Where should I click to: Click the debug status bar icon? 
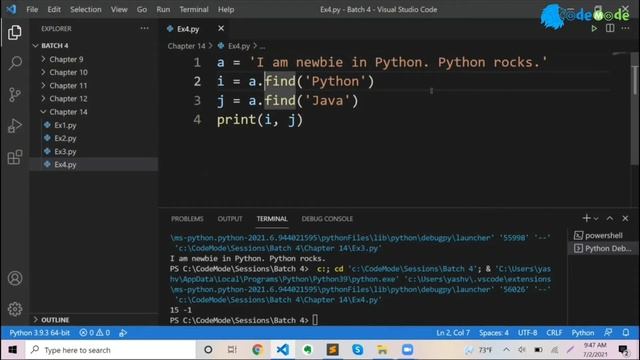coord(123,333)
